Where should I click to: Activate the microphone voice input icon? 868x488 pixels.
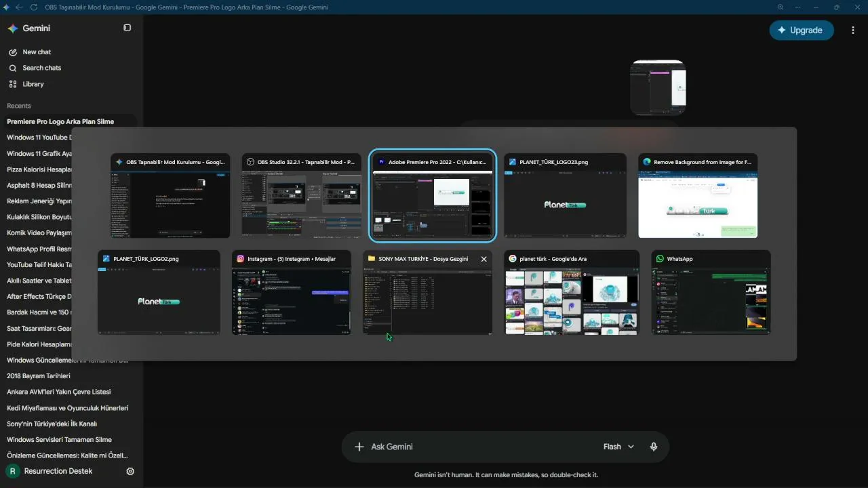(x=654, y=447)
